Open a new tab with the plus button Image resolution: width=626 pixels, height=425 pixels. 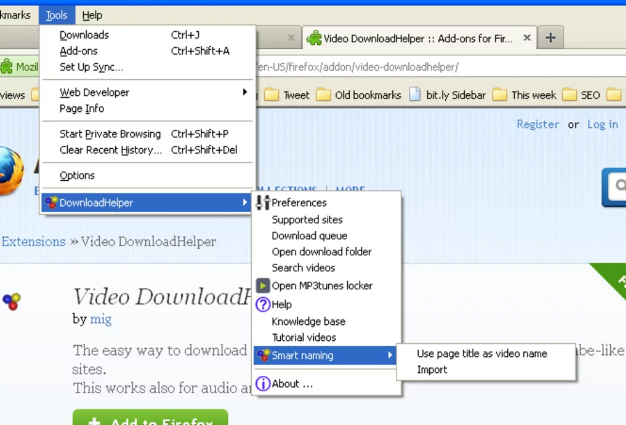[x=551, y=38]
